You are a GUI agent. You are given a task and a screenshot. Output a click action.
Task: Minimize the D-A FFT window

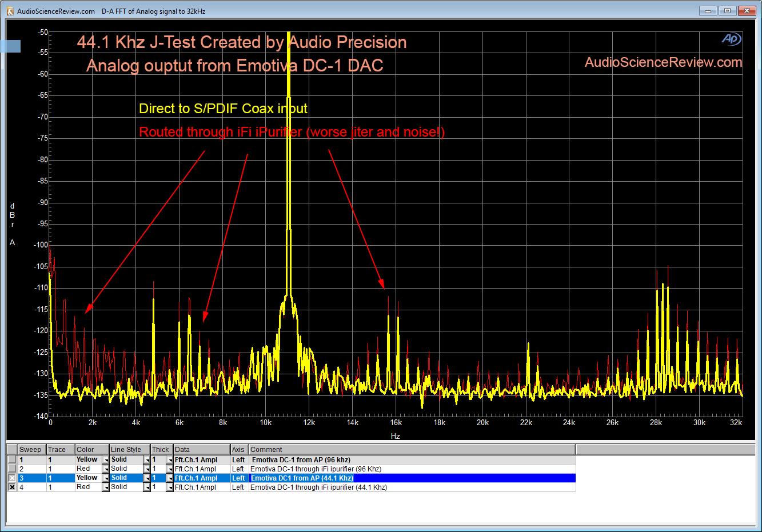708,11
